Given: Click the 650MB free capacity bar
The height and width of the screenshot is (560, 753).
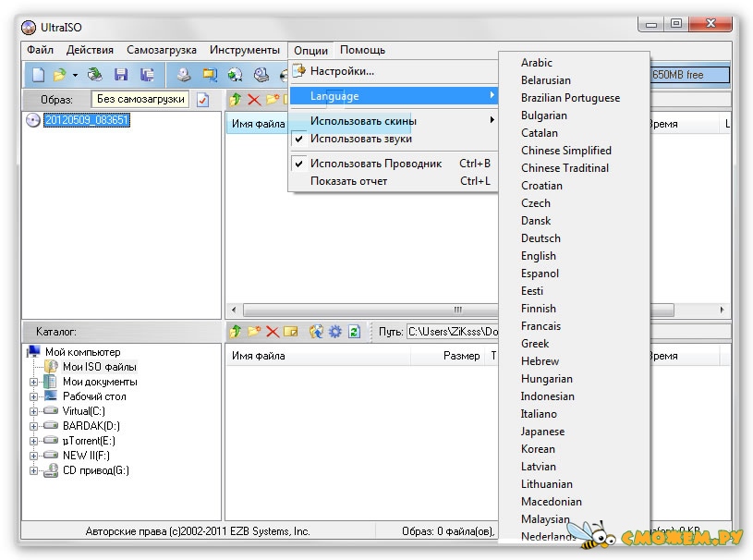Looking at the screenshot, I should (689, 75).
